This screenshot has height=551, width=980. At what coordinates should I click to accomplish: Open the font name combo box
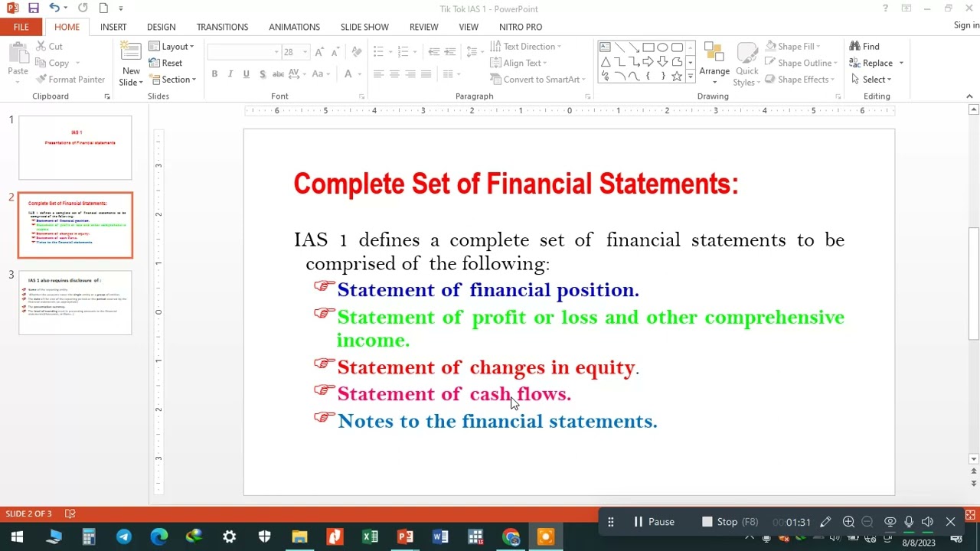[243, 52]
